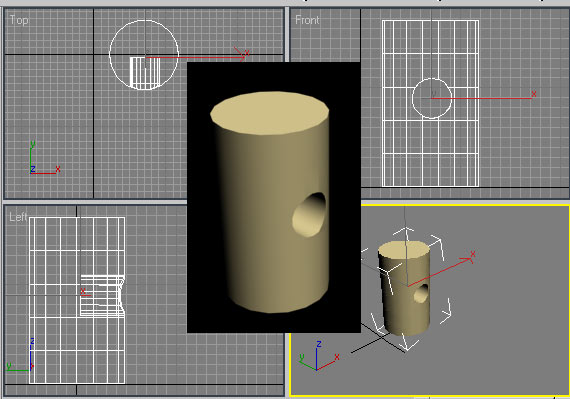This screenshot has height=399, width=570.
Task: Click the Top viewport label
Action: (19, 20)
